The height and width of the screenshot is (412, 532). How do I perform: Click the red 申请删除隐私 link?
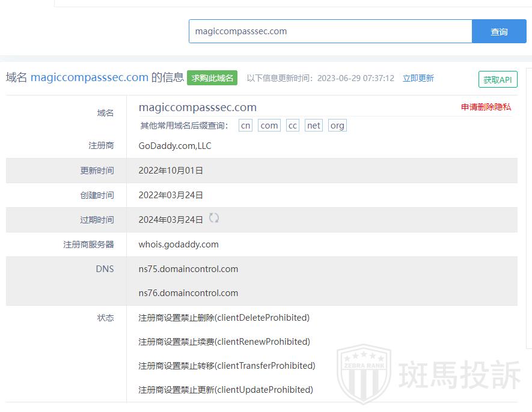tap(486, 107)
